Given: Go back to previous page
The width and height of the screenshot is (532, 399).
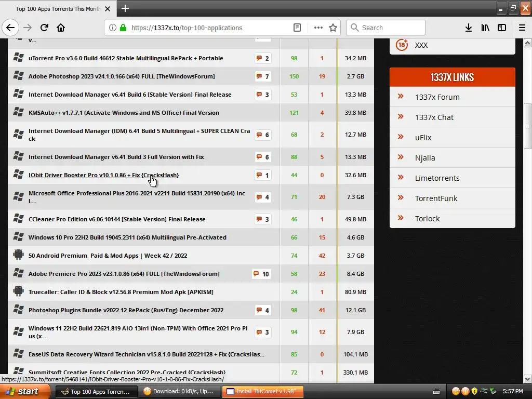Looking at the screenshot, I should (x=10, y=28).
